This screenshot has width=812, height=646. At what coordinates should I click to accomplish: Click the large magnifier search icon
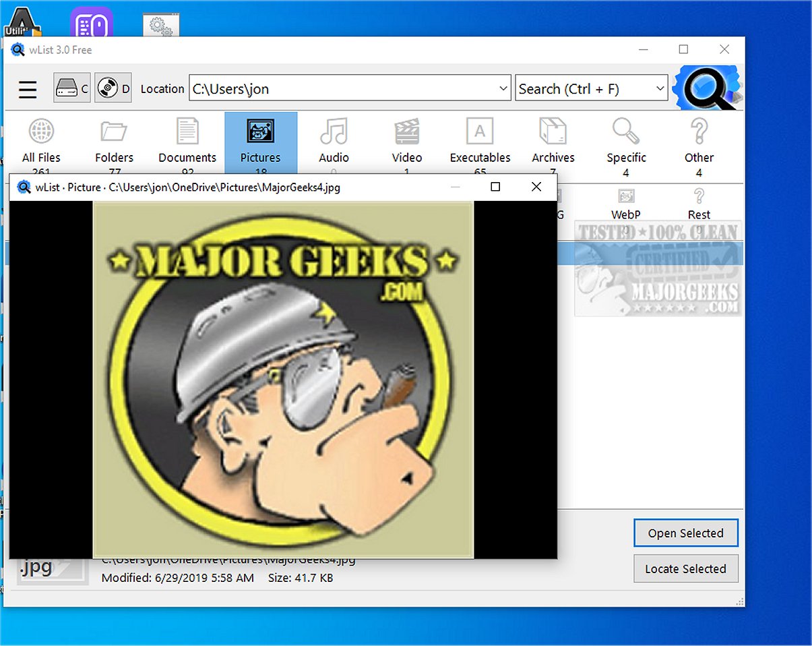point(704,88)
